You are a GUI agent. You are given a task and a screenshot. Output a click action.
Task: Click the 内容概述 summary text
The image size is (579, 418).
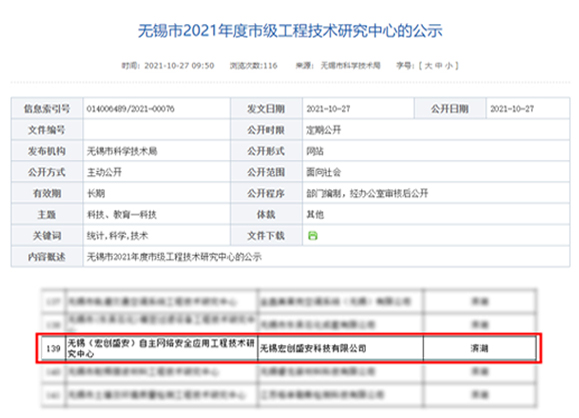click(174, 257)
